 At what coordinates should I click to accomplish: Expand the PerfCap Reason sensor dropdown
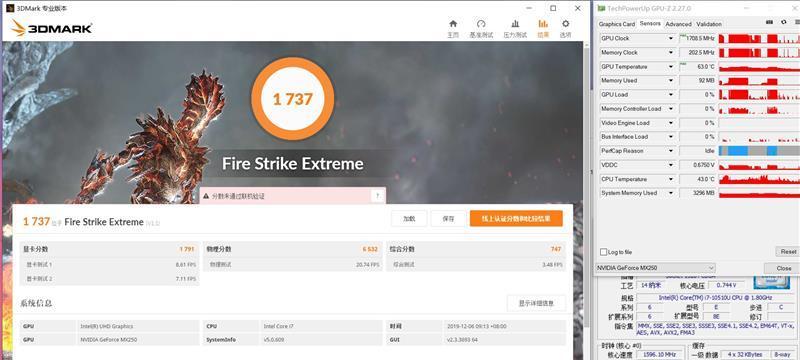pyautogui.click(x=671, y=151)
